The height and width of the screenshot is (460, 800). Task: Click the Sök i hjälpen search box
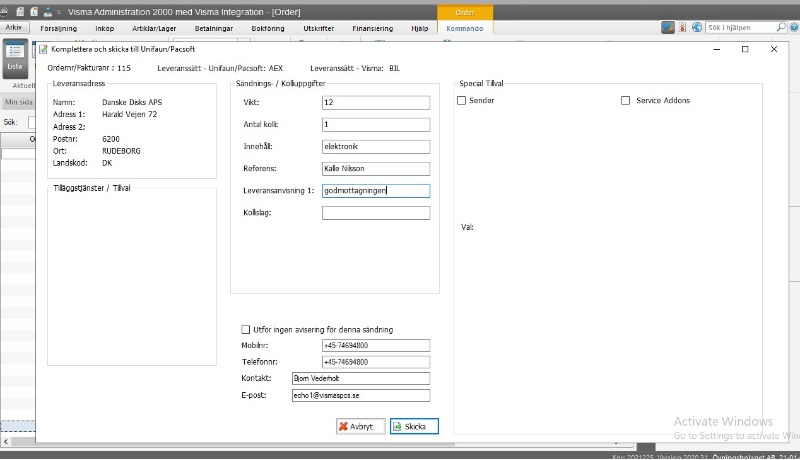click(x=741, y=28)
